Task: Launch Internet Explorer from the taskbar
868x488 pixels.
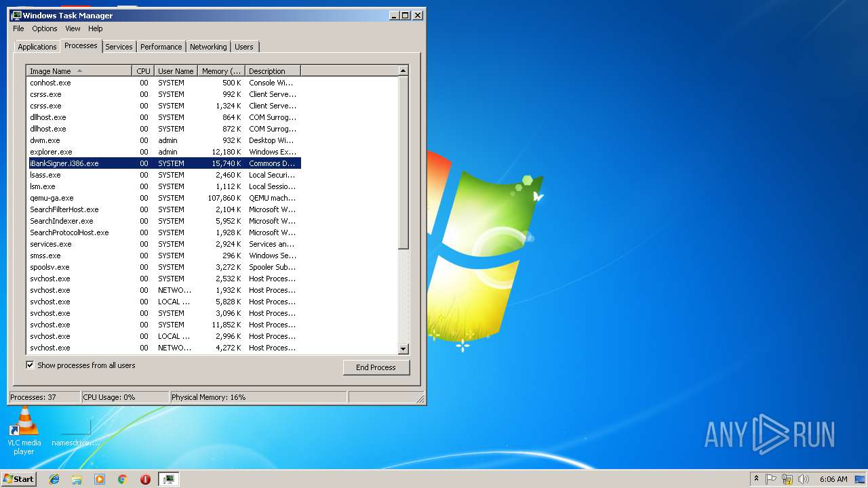Action: (x=54, y=479)
